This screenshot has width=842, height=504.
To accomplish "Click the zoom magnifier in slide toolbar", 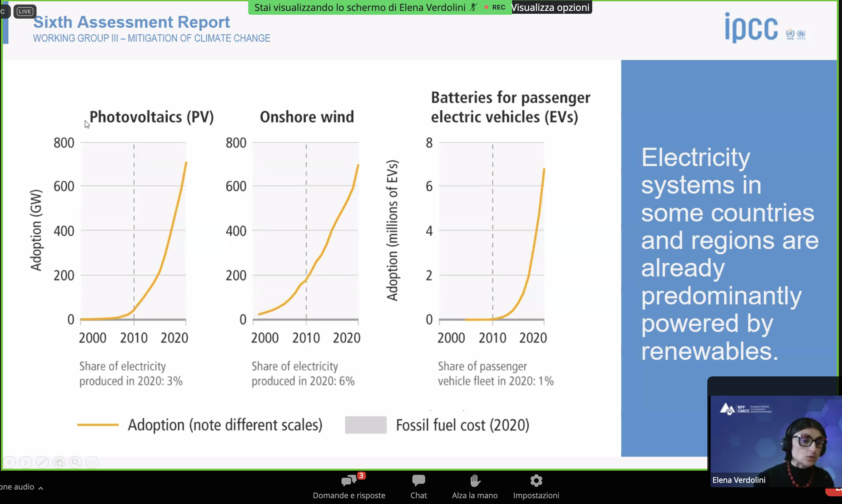I will click(x=75, y=462).
